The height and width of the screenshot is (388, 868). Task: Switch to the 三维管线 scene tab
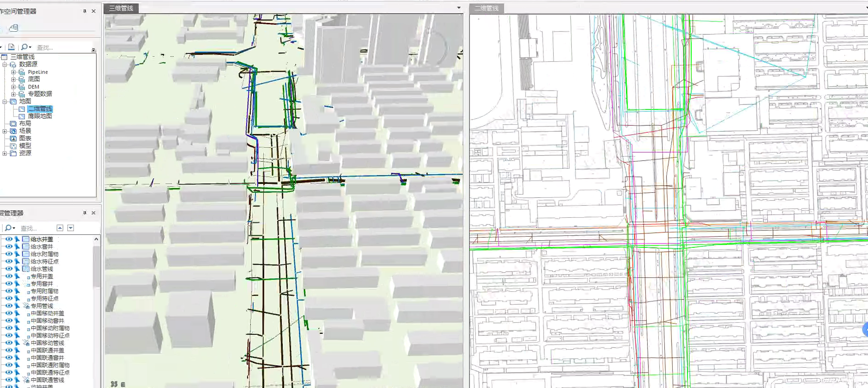click(121, 8)
